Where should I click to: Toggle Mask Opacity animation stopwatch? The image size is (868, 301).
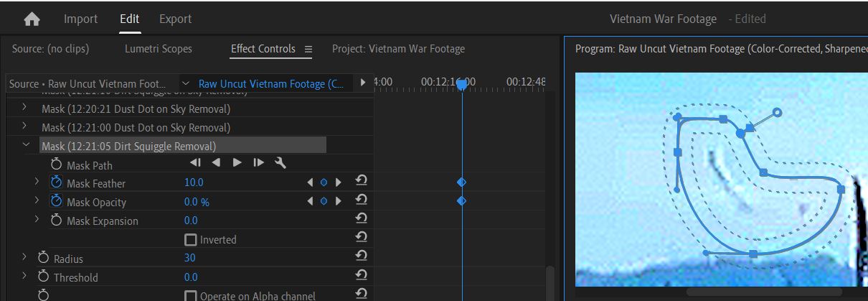point(57,201)
